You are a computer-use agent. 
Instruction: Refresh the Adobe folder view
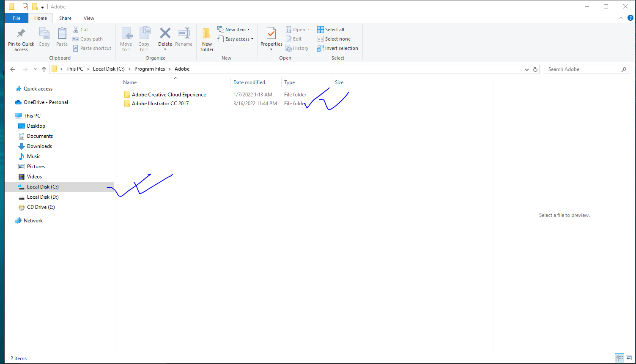coord(535,69)
